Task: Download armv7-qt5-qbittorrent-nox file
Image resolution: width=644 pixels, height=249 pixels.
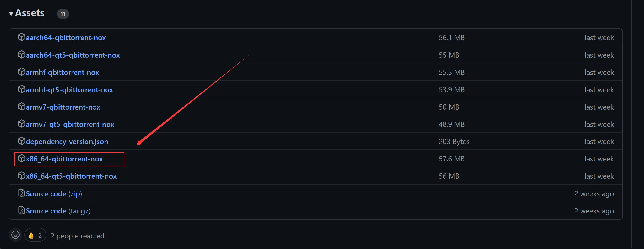Action: point(70,124)
